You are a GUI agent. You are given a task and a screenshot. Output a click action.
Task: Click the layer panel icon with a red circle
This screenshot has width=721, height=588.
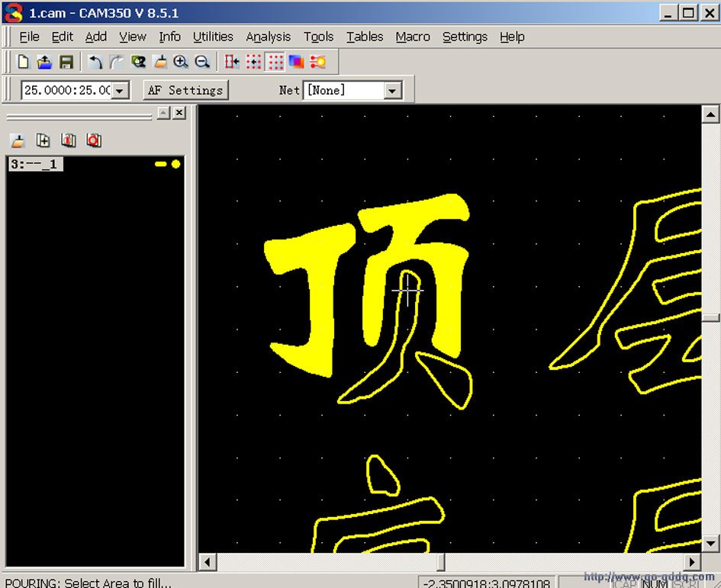tap(94, 140)
